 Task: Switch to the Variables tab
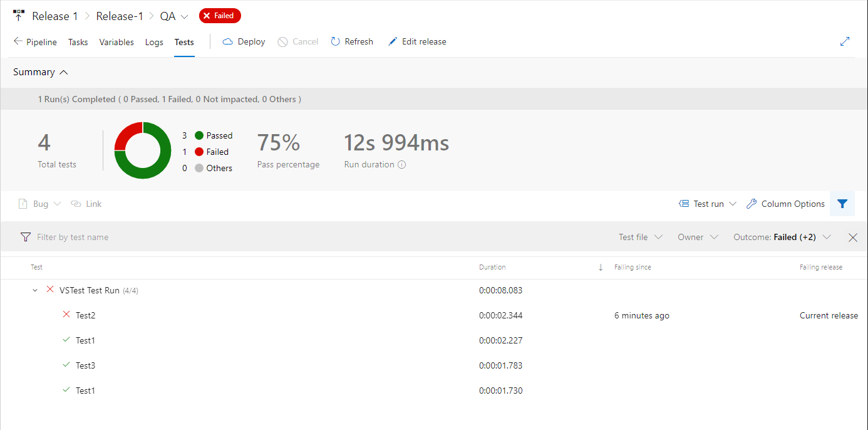coord(116,42)
